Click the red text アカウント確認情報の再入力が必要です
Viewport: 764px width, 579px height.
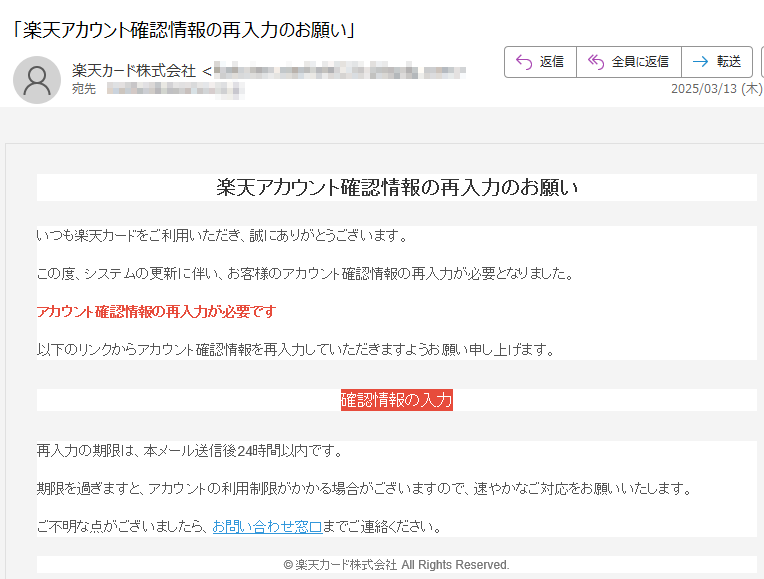coord(156,311)
